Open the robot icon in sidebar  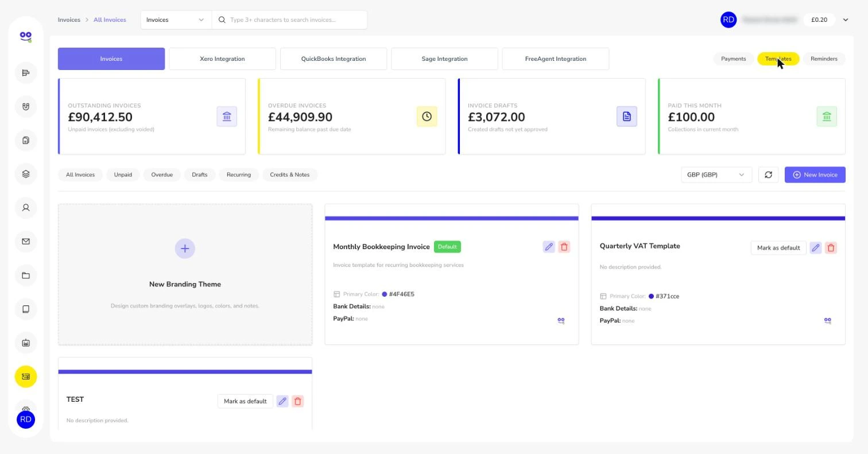(x=25, y=343)
